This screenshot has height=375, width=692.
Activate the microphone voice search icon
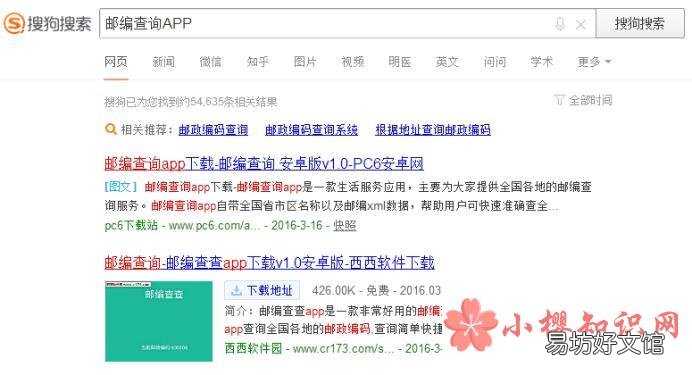(x=560, y=24)
